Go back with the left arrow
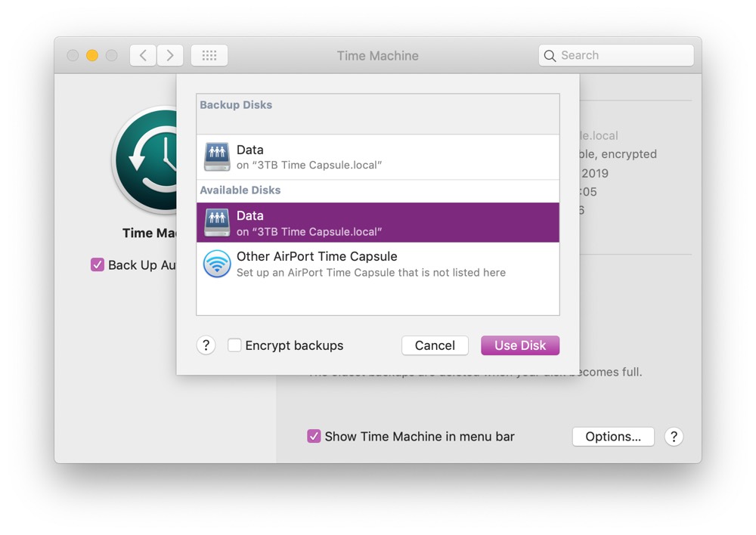Viewport: 756px width, 535px height. click(143, 55)
